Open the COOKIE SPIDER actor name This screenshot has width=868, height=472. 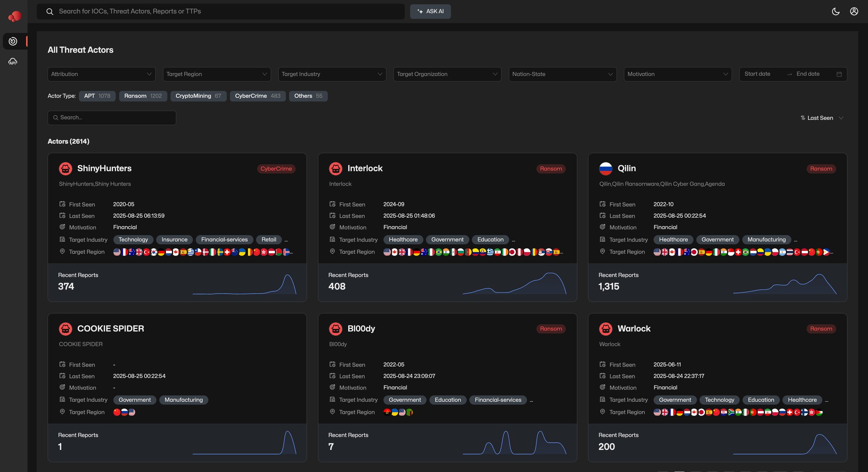[x=111, y=328]
